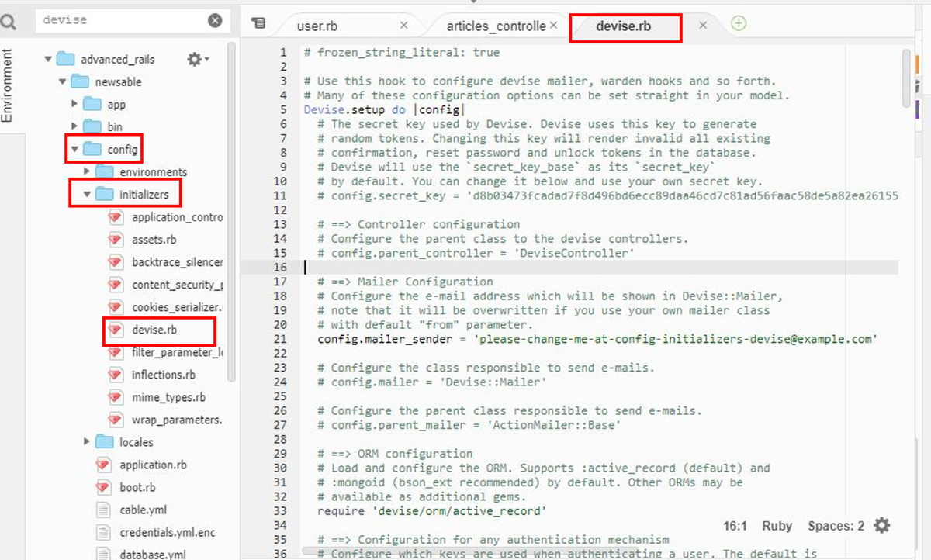Close the devise.rb tab
This screenshot has width=931, height=560.
(x=703, y=26)
